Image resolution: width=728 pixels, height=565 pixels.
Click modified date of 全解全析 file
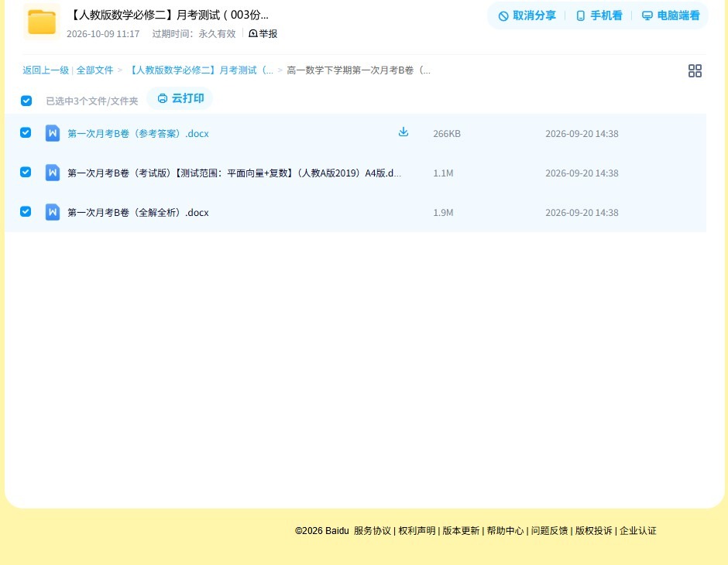(x=582, y=212)
